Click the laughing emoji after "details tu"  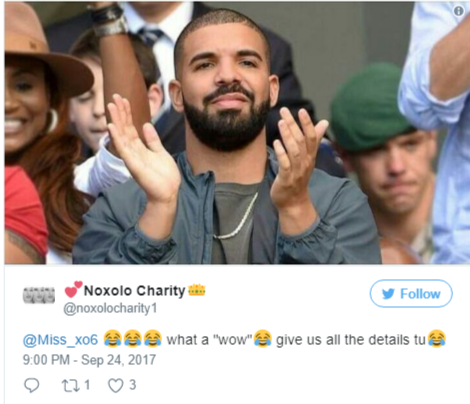point(437,339)
